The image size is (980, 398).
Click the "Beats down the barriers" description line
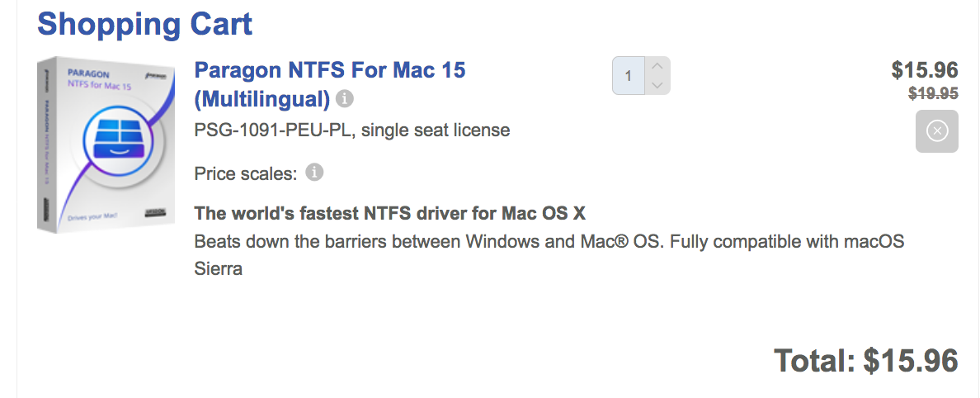[x=549, y=242]
